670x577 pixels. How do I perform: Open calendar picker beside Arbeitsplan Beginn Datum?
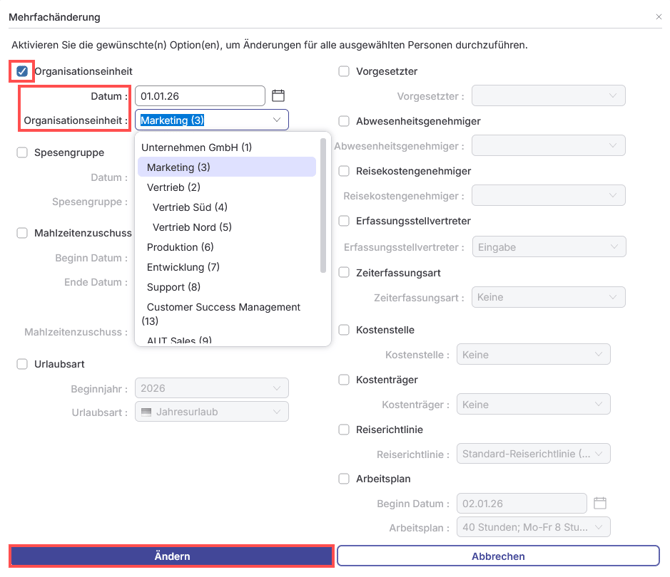(600, 503)
